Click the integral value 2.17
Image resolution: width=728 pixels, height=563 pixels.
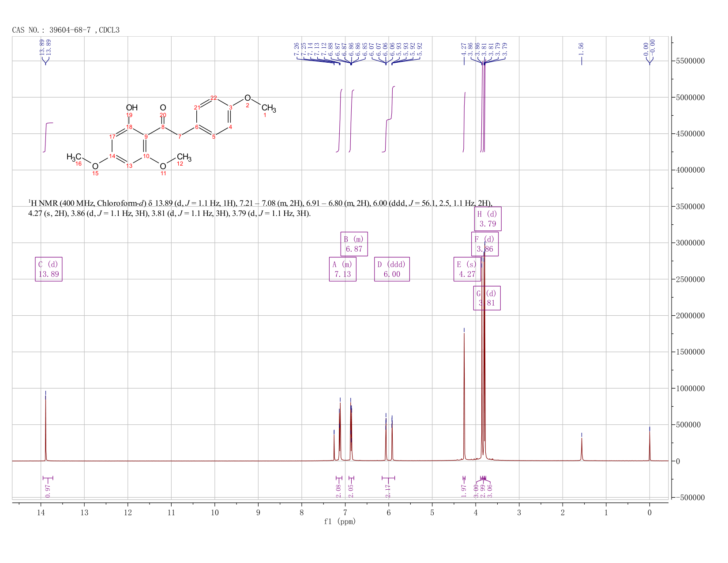388,491
